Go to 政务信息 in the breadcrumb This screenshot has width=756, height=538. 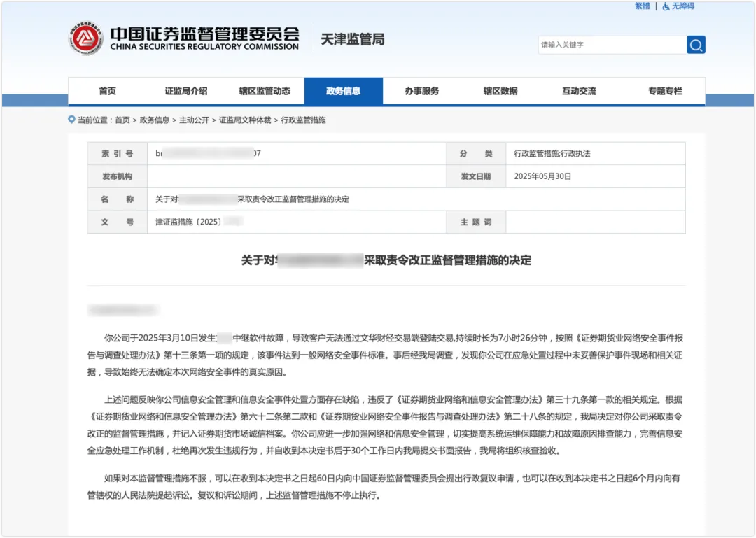click(x=155, y=120)
